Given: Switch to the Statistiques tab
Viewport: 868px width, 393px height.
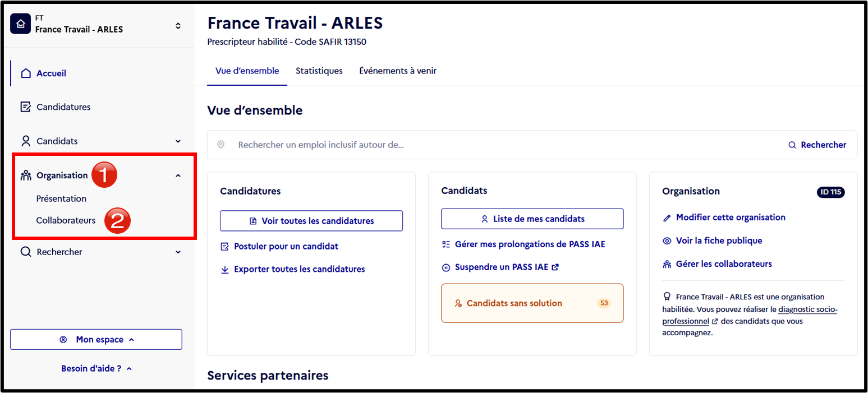Looking at the screenshot, I should point(319,71).
